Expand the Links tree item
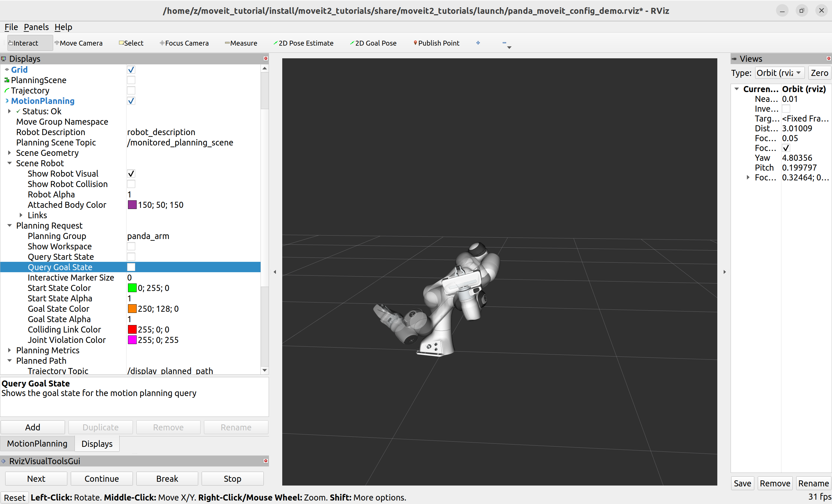832x504 pixels. [x=21, y=215]
